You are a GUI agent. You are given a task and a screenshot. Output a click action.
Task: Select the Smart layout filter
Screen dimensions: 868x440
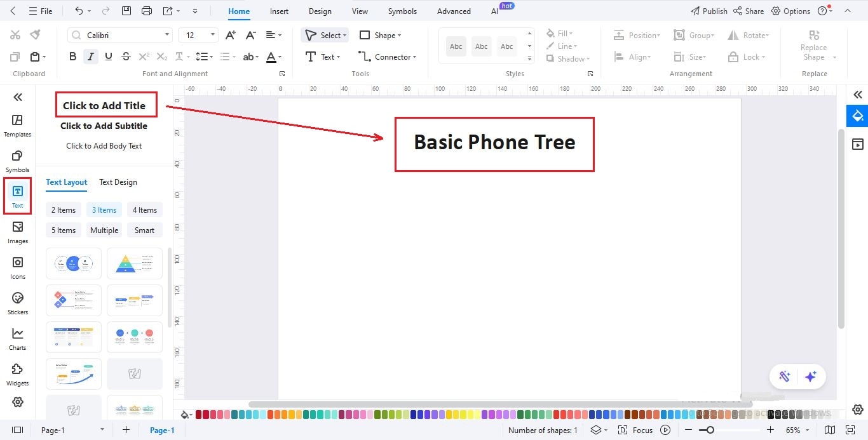click(144, 230)
